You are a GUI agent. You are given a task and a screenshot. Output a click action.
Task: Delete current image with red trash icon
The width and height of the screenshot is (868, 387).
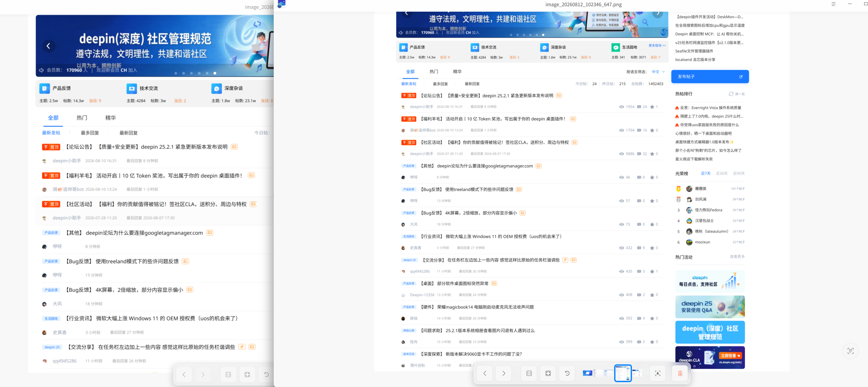680,373
